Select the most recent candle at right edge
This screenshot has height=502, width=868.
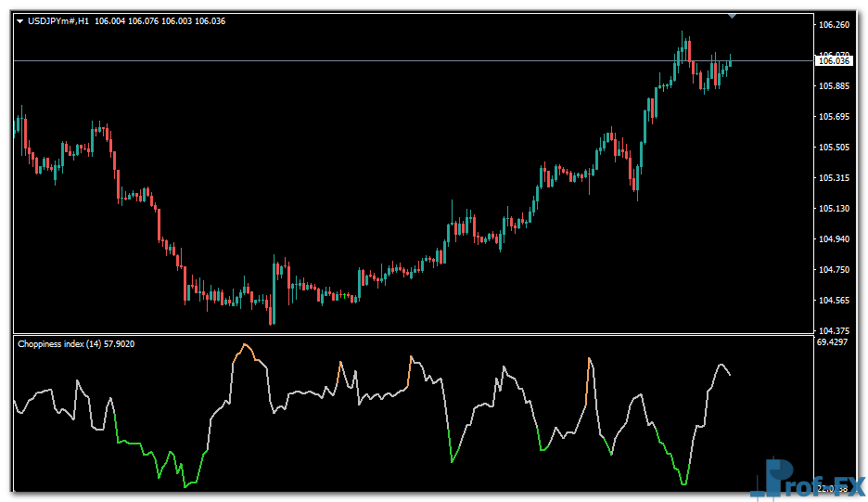(731, 61)
